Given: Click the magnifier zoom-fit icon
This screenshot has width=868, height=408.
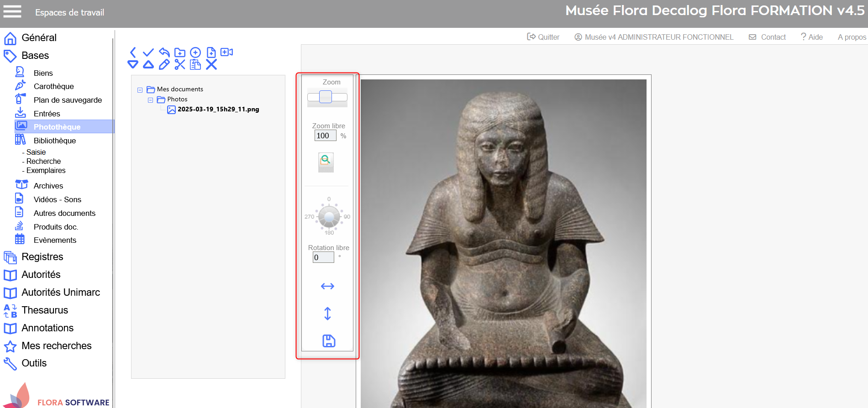Looking at the screenshot, I should coord(326,160).
